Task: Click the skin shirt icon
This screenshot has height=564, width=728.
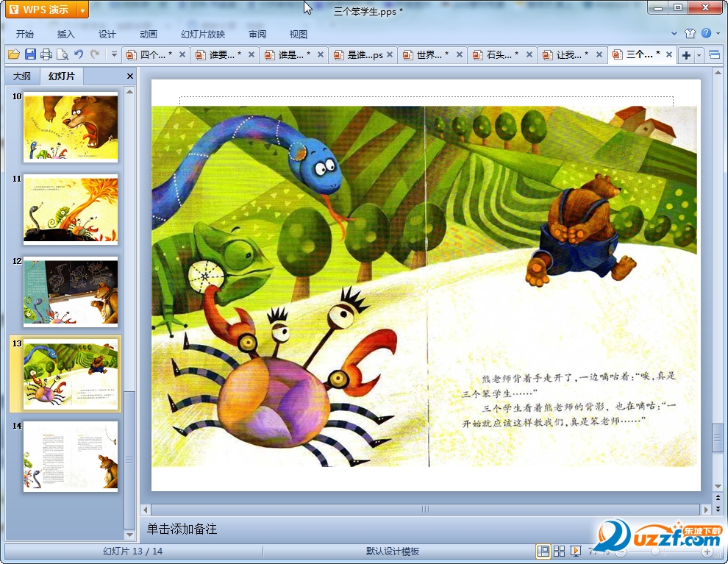Action: pos(690,33)
